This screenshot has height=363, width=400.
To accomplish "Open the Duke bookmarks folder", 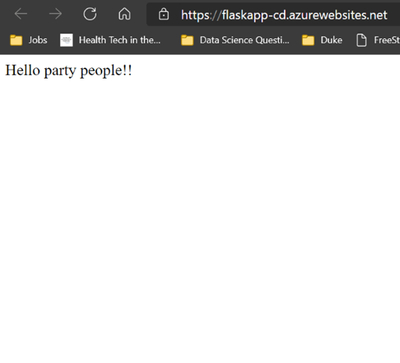I will [322, 40].
